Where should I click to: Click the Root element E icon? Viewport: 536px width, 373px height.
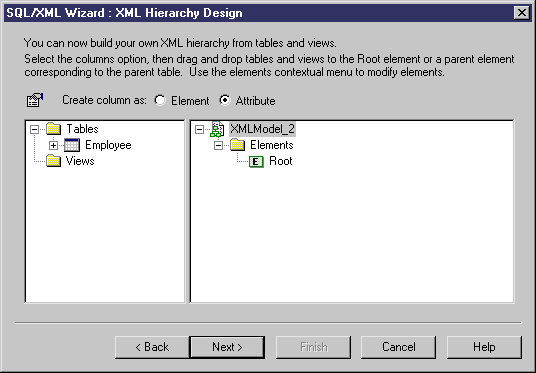[x=256, y=161]
